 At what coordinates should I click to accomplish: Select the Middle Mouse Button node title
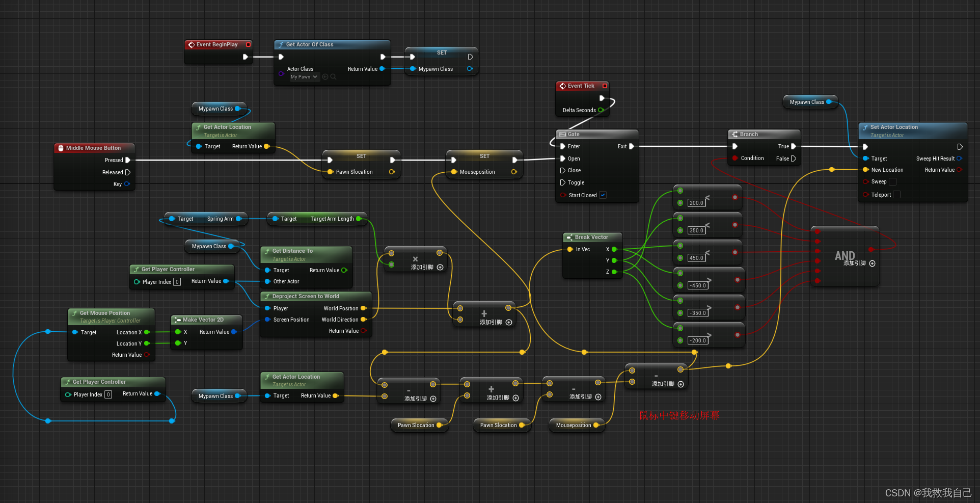[93, 148]
